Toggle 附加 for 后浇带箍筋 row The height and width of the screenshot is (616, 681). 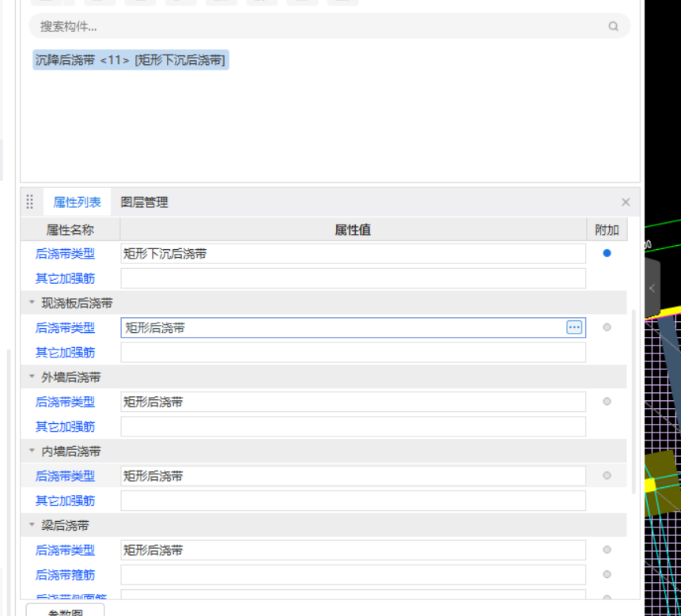607,574
